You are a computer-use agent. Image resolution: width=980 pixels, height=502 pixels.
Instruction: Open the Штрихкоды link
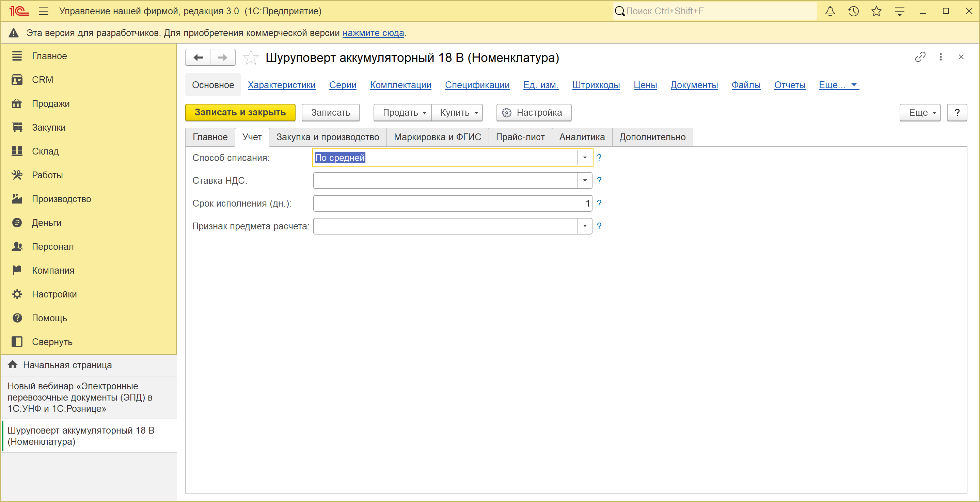pos(596,85)
